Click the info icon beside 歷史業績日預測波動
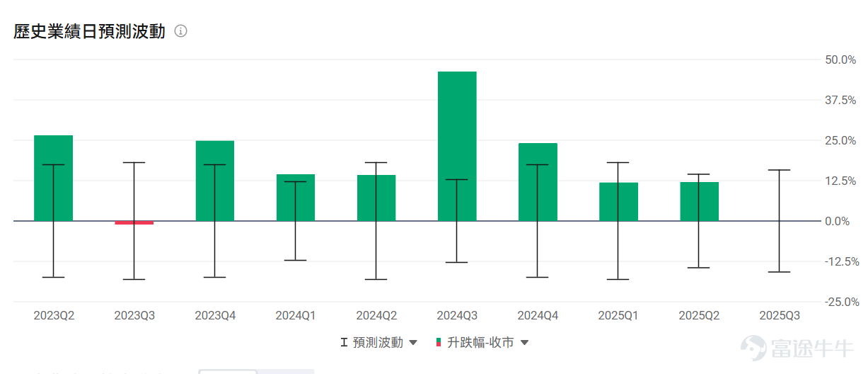The width and height of the screenshot is (868, 374). [180, 31]
